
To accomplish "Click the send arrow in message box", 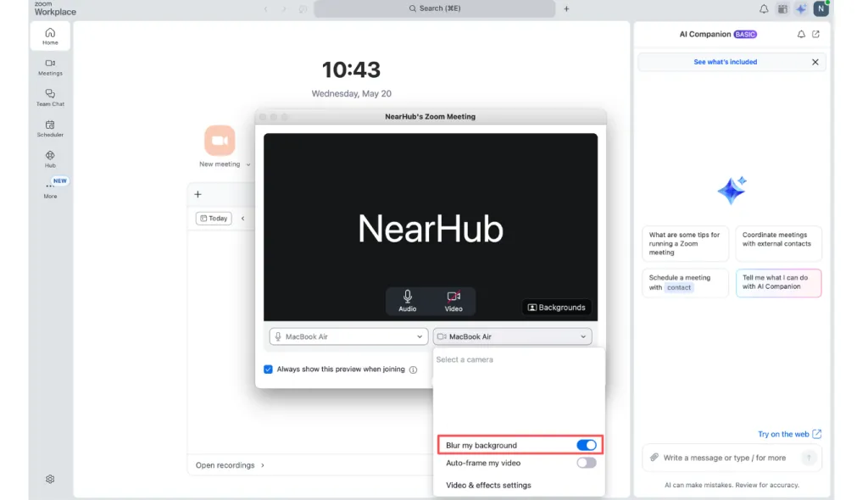I will click(809, 458).
